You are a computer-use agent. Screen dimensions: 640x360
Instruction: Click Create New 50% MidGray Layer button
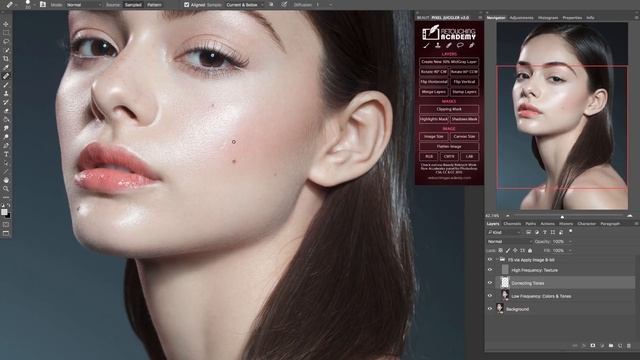[449, 62]
